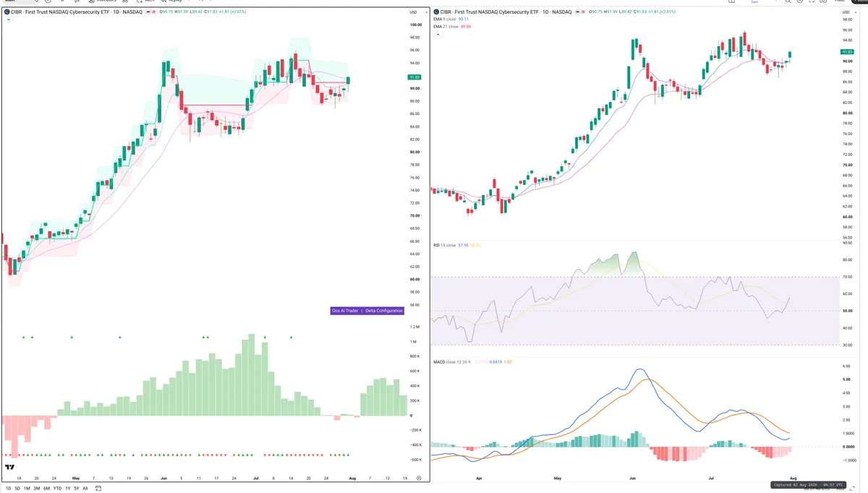Viewport: 868px width, 493px height.
Task: Select the EMA 9 close legend
Action: pyautogui.click(x=445, y=20)
